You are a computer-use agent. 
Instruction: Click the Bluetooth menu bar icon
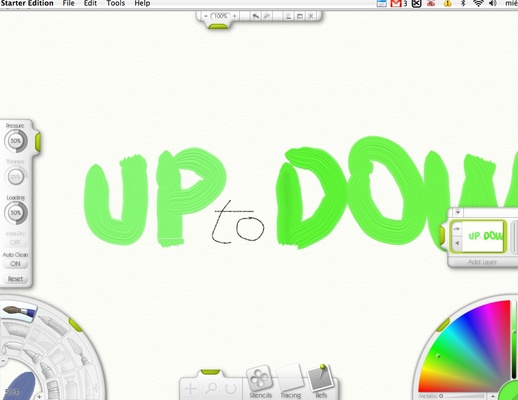[463, 3]
